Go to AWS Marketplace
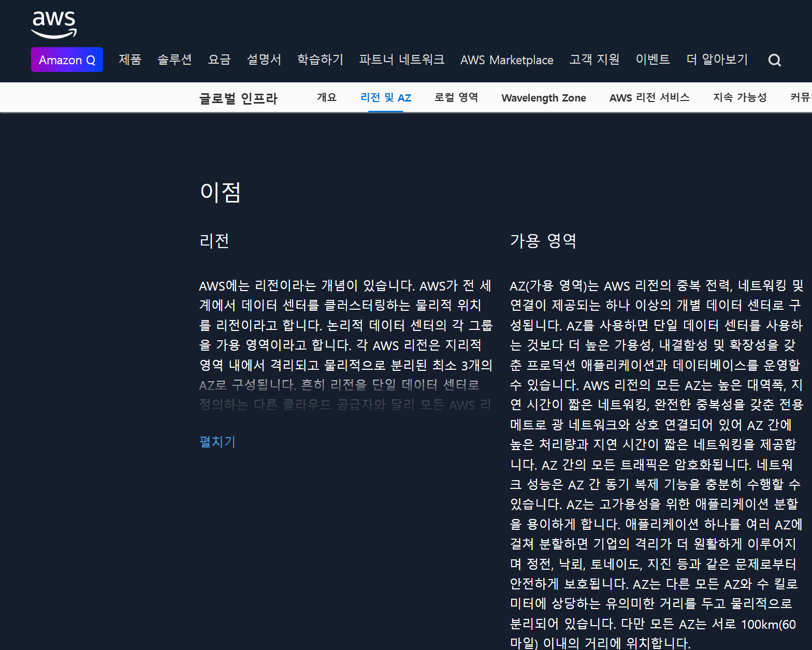 507,60
